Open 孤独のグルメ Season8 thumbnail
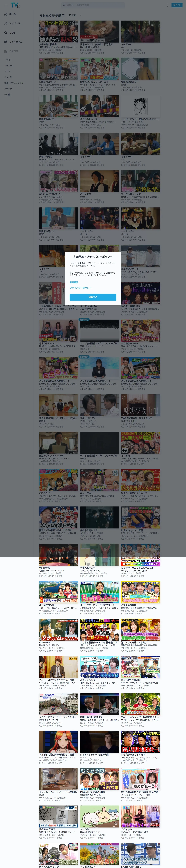The height and width of the screenshot is (868, 186). (58, 443)
